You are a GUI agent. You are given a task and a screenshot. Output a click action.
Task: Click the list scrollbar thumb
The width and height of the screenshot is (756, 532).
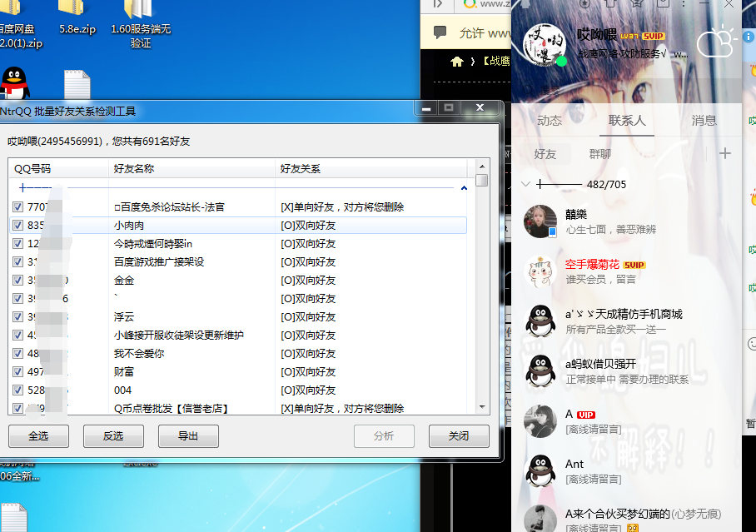pyautogui.click(x=482, y=181)
